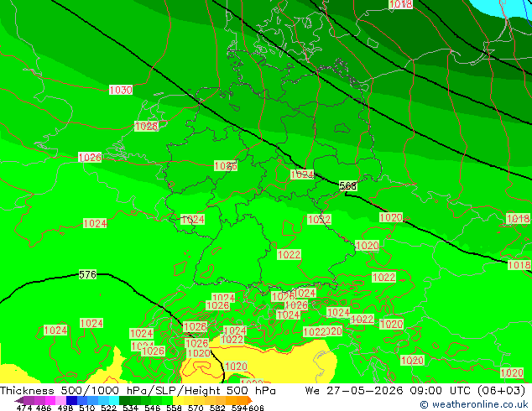
Task: Click the 568 height contour label
Action: click(347, 185)
